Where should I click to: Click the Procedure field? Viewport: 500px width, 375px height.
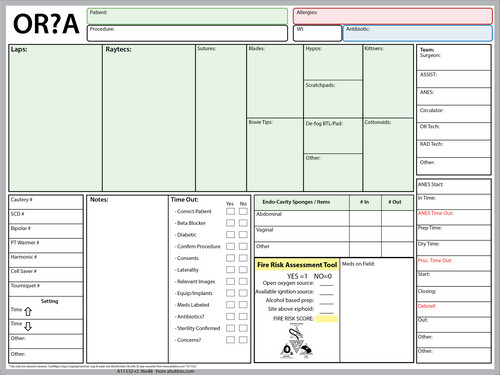187,33
